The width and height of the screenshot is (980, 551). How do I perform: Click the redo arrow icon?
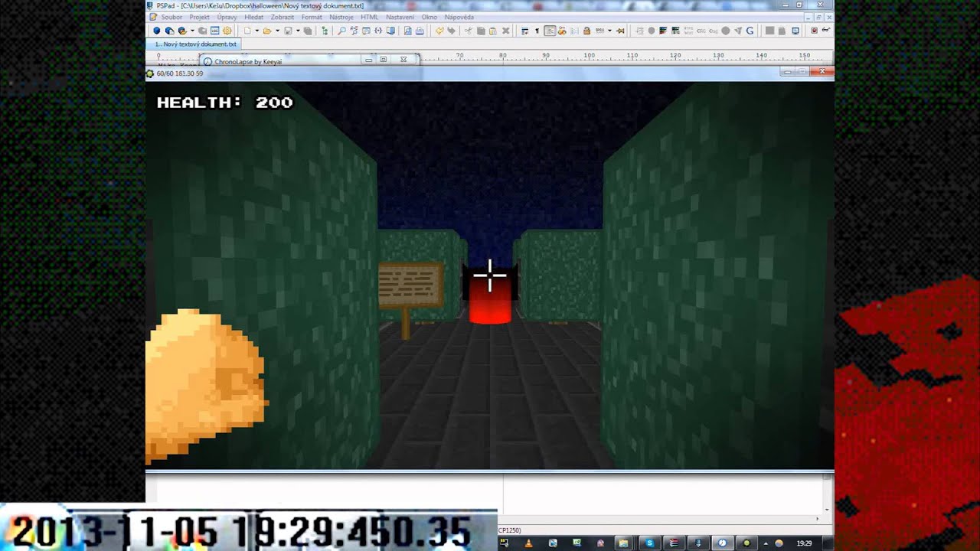(452, 31)
